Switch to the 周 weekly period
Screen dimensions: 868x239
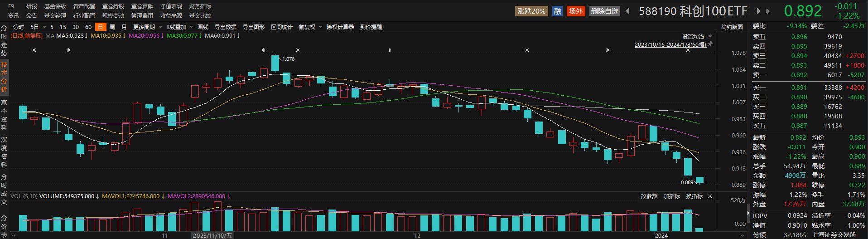[x=112, y=27]
